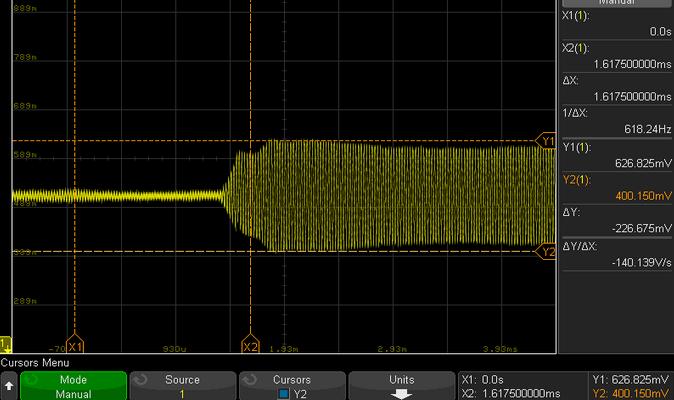Click the 3.93ms time axis label

click(x=500, y=349)
